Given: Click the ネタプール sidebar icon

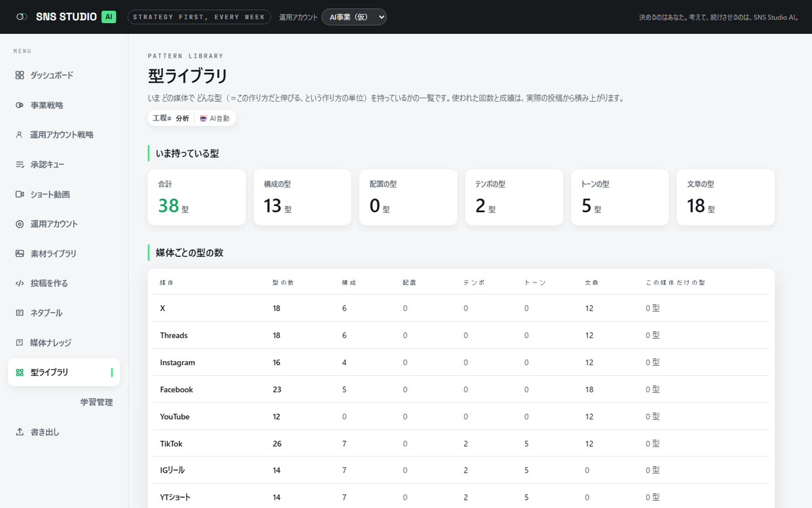Looking at the screenshot, I should tap(20, 313).
